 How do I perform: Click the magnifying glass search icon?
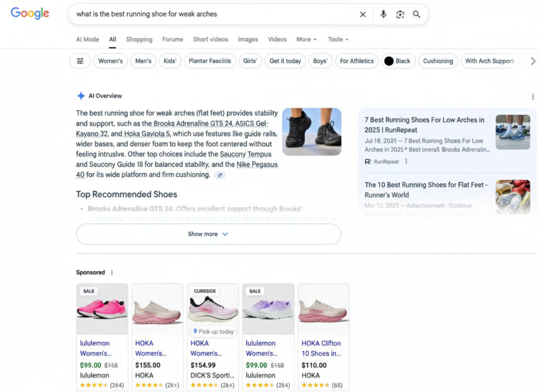coord(417,15)
